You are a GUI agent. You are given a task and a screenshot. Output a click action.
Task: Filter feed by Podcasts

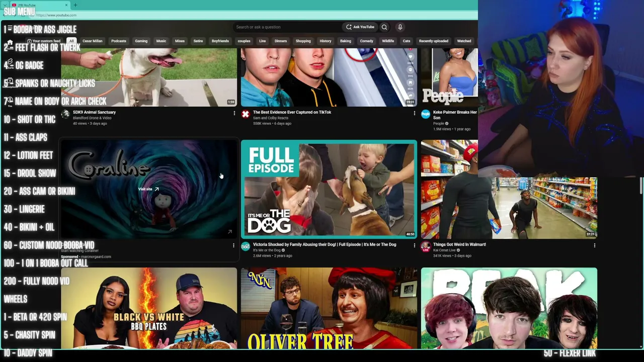(x=119, y=41)
